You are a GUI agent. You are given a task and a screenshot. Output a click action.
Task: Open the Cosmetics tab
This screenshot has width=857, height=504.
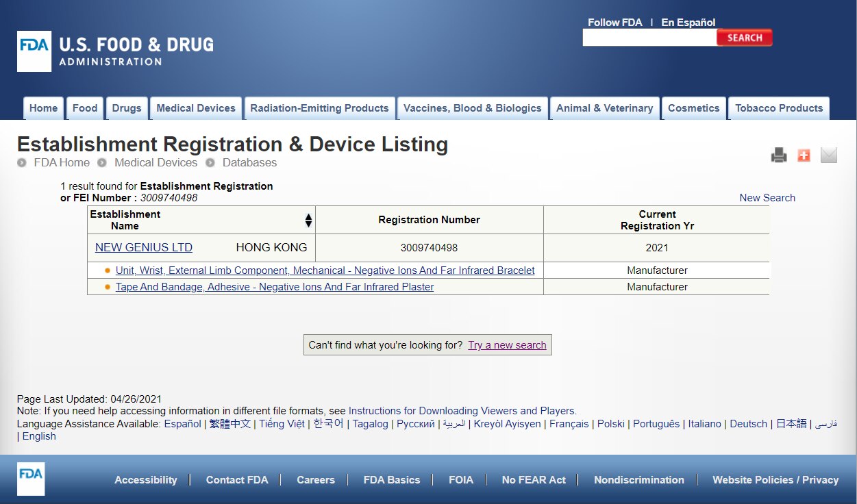click(694, 108)
